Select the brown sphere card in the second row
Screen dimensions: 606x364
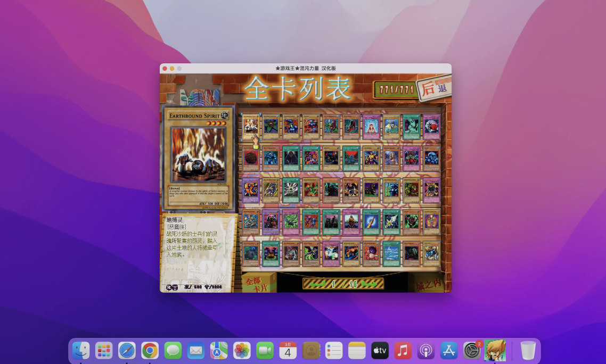tap(251, 159)
